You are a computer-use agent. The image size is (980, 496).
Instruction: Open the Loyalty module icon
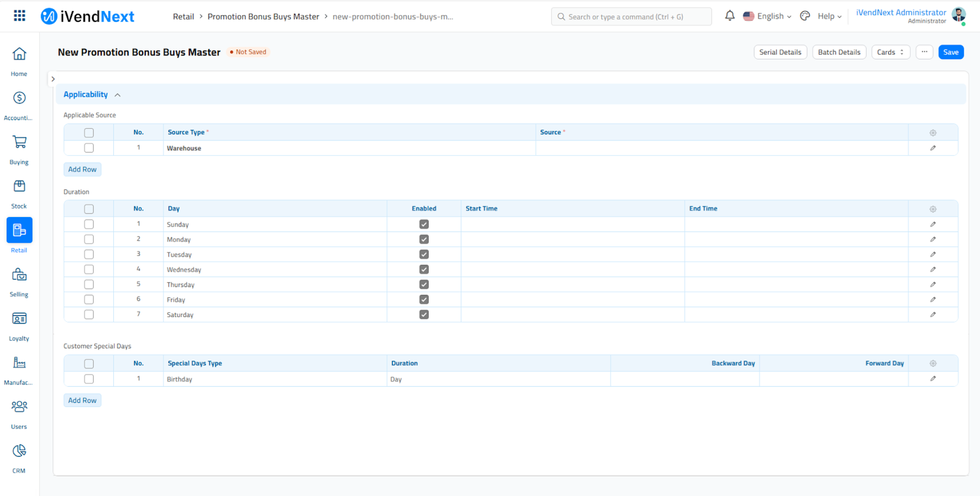pyautogui.click(x=19, y=319)
